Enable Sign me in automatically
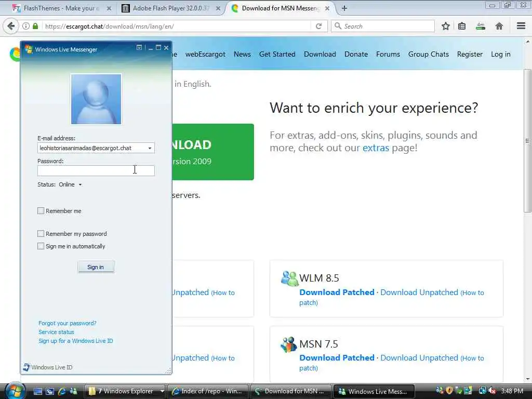Screen dimensions: 532x399 [41, 246]
